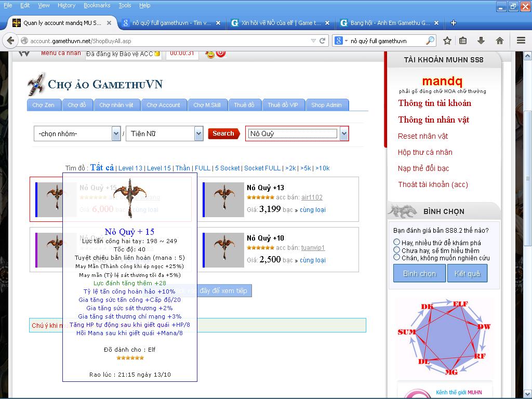Open 'Hộp thư cá nhân' link
The width and height of the screenshot is (532, 399).
pos(425,152)
